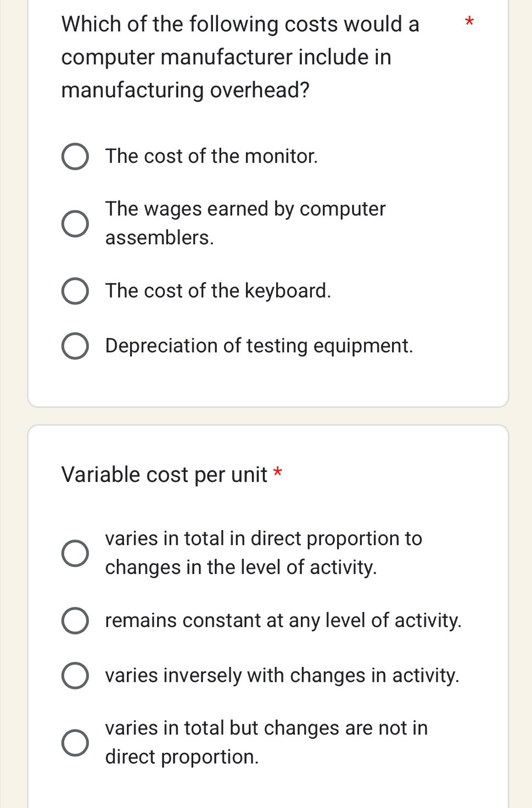Click the red asterisk after 'Variable cost per unit'

[x=278, y=472]
